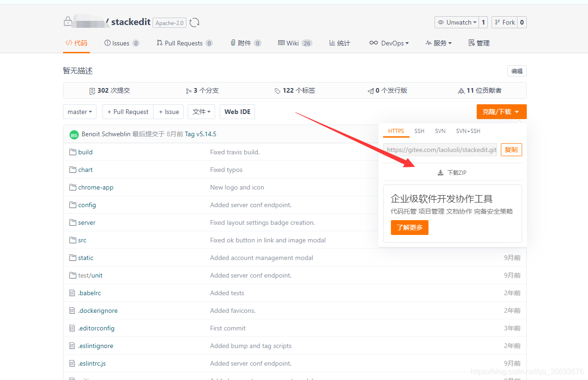Switch to the 代码 tab

tap(76, 43)
